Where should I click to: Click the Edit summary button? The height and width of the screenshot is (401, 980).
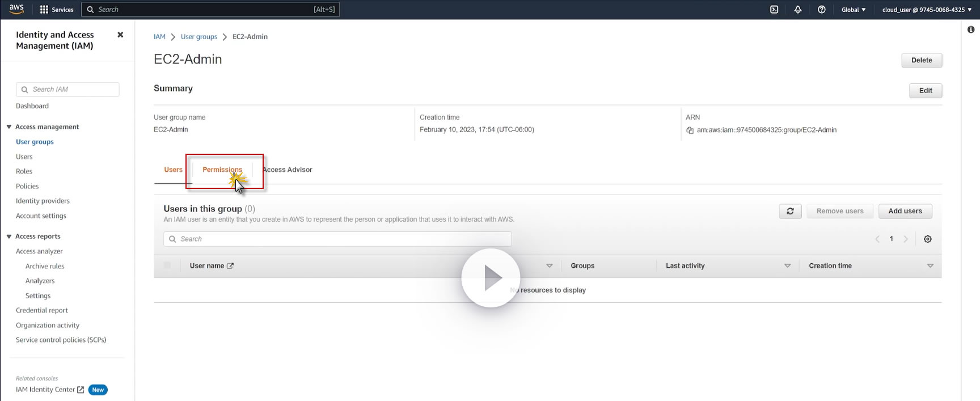click(x=926, y=91)
